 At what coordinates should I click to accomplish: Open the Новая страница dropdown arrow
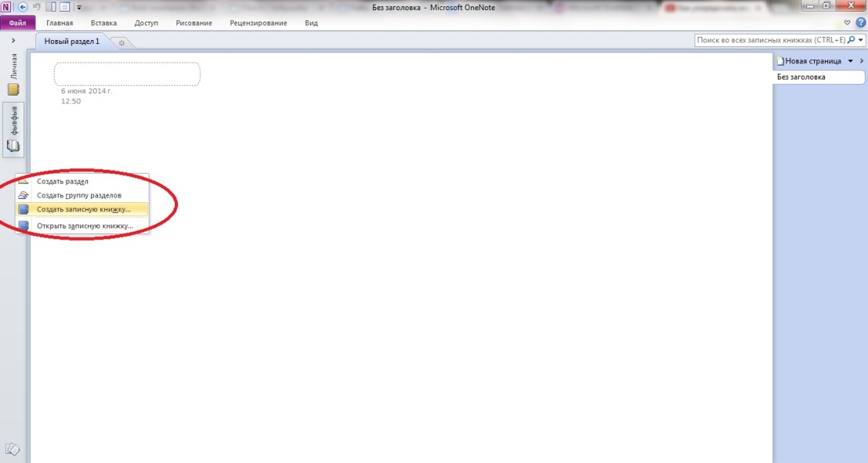click(x=850, y=61)
